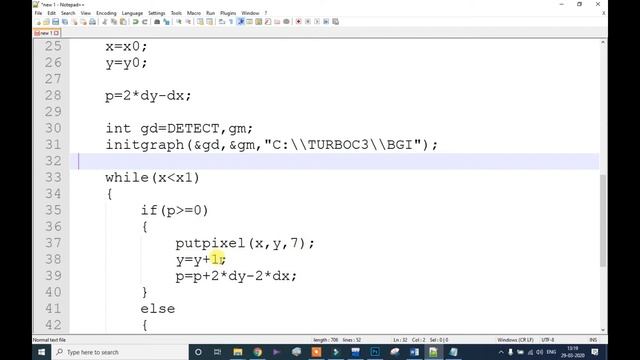Click the macro Playback toolbar icon
Screen dimensions: 640x360
pyautogui.click(x=317, y=22)
